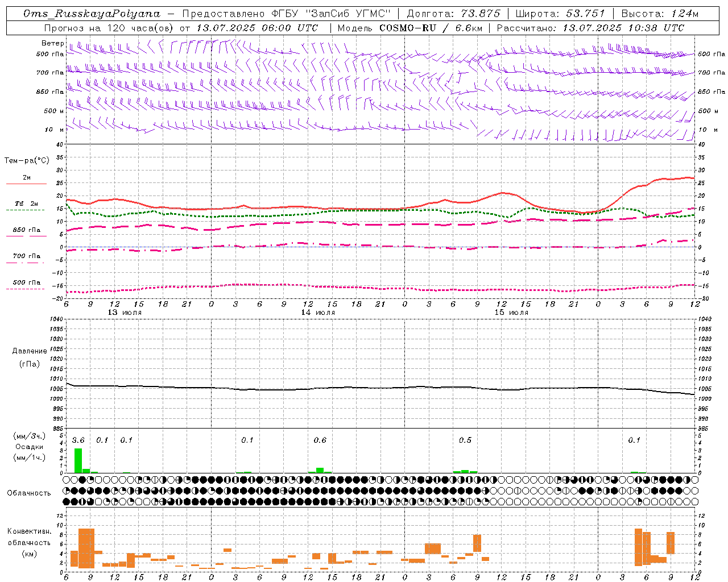The width and height of the screenshot is (728, 582).
Task: Click the model label COSMO-RU / 6.6км
Action: 431,28
